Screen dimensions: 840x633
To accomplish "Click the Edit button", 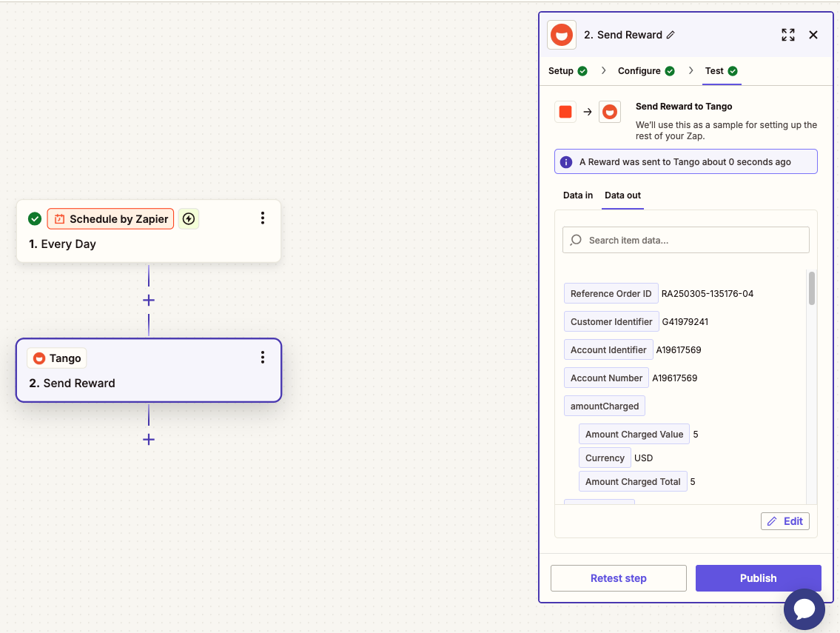I will (x=784, y=521).
